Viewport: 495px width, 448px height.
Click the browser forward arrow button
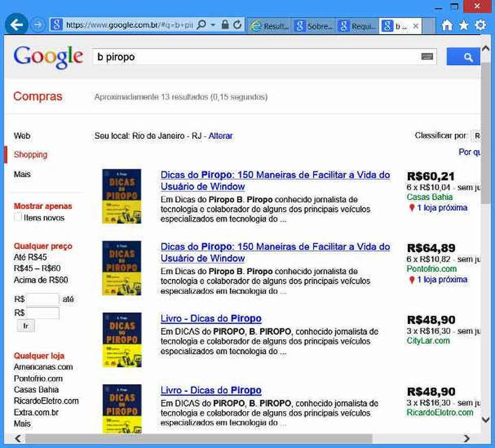(x=38, y=25)
